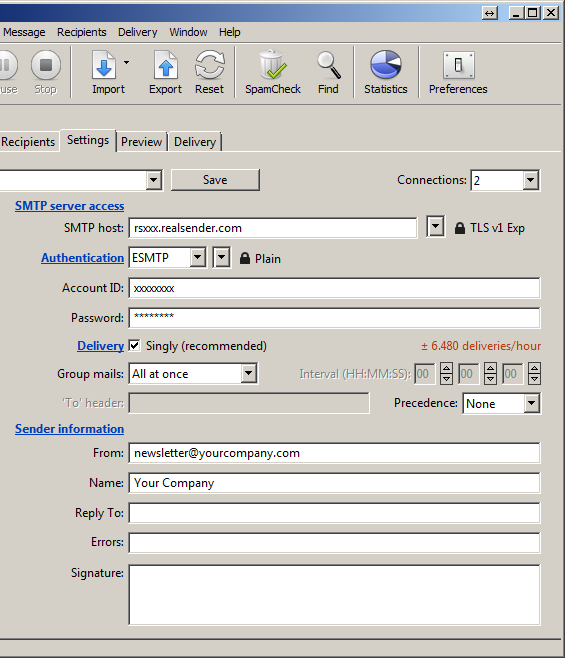Click the Save button
The width and height of the screenshot is (565, 658).
[215, 180]
